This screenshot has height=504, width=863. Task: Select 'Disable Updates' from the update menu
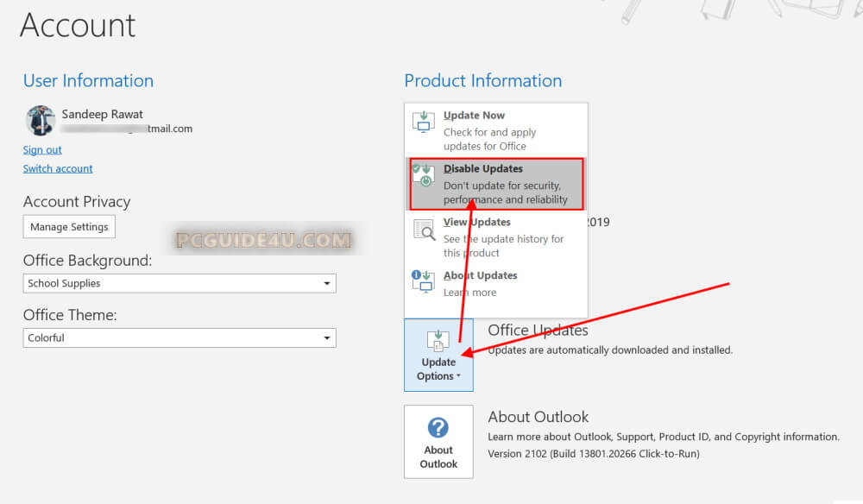pos(483,169)
